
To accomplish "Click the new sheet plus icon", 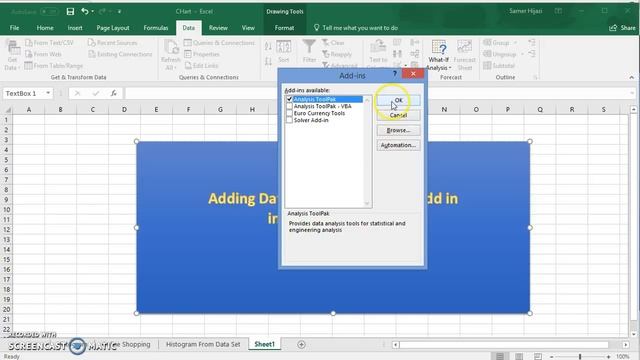I will coord(301,344).
